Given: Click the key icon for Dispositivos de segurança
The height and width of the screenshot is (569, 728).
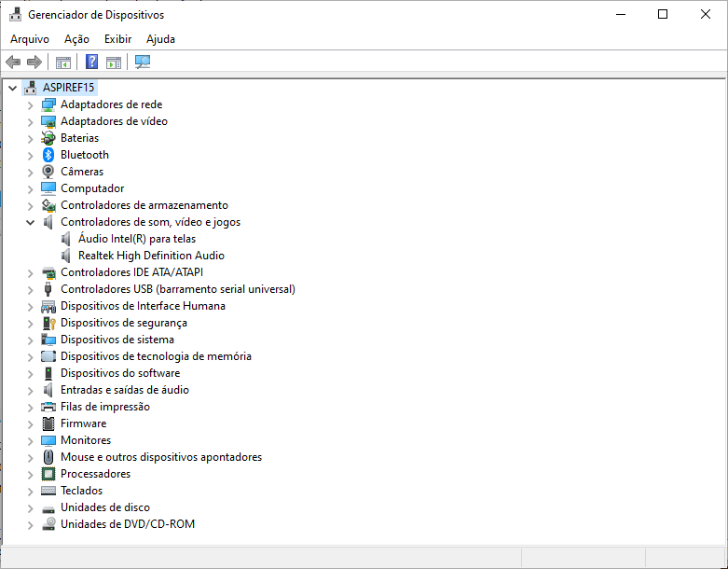Looking at the screenshot, I should click(48, 323).
